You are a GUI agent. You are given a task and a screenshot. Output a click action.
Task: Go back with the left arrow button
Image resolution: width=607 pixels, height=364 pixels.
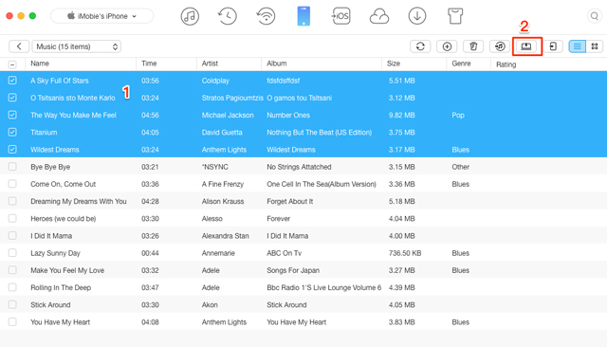coord(19,46)
